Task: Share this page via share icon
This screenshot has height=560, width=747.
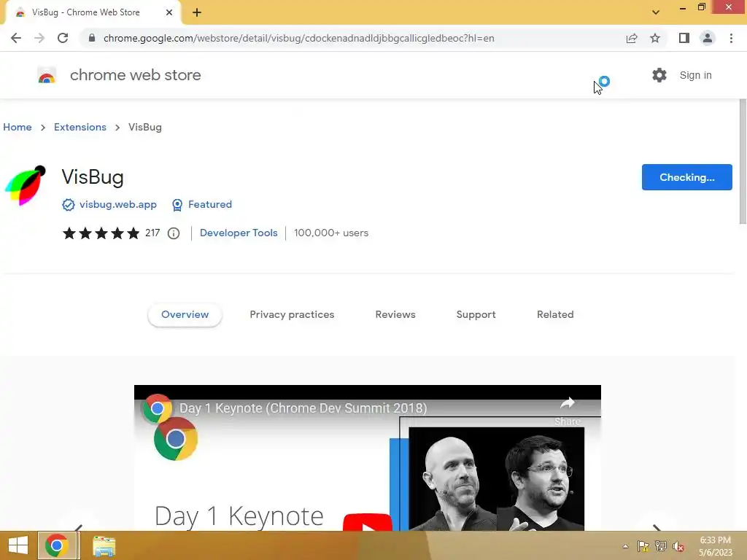Action: tap(632, 38)
